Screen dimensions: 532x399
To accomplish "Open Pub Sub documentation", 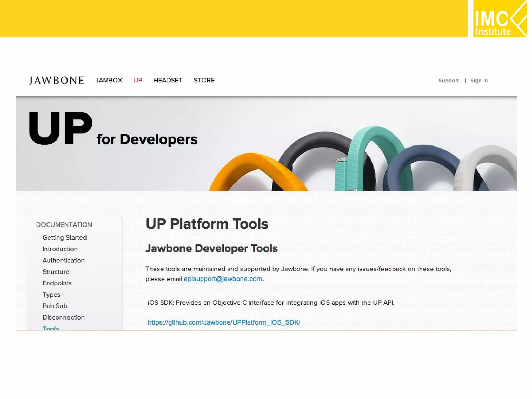I will (55, 306).
